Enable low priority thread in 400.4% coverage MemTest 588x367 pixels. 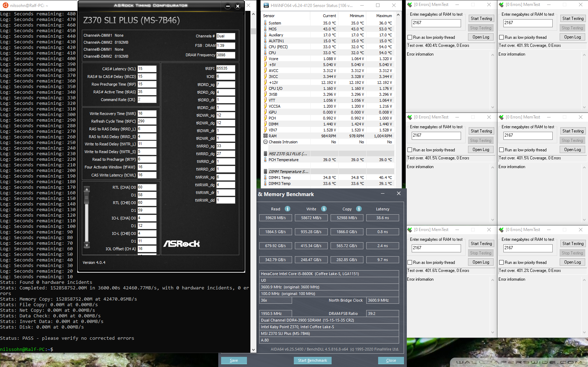(x=410, y=37)
